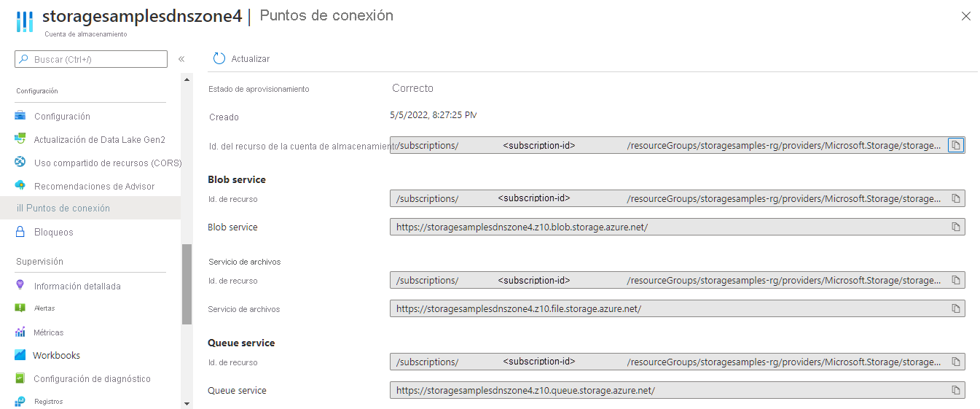Click the sidebar scrollbar up arrow
The height and width of the screenshot is (409, 980).
coord(187,79)
